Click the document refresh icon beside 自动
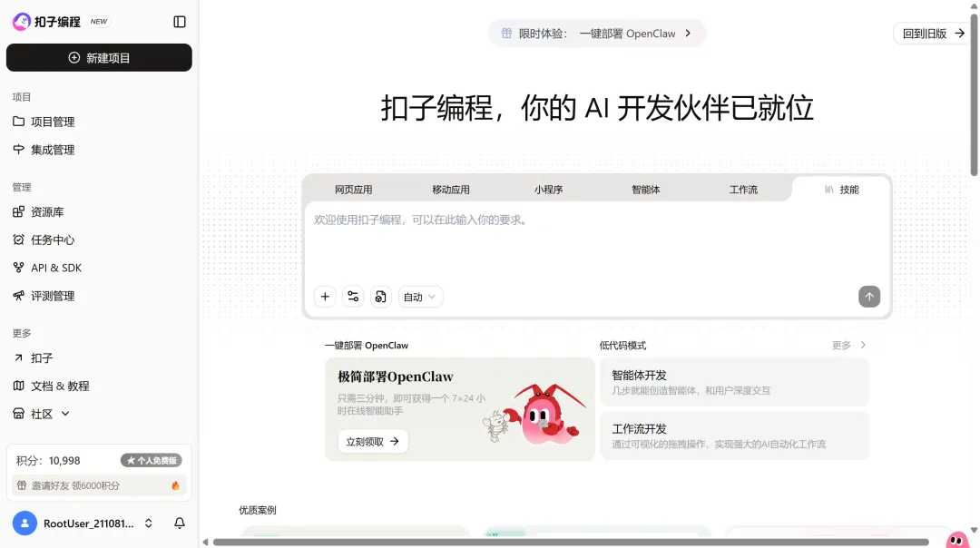This screenshot has width=980, height=548. click(x=380, y=297)
